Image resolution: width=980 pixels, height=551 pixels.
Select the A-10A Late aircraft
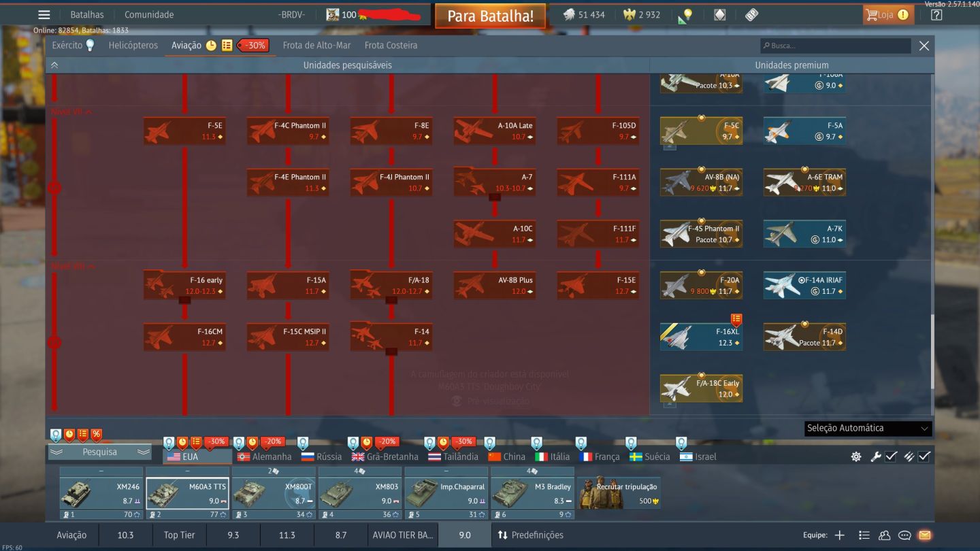[x=495, y=131]
